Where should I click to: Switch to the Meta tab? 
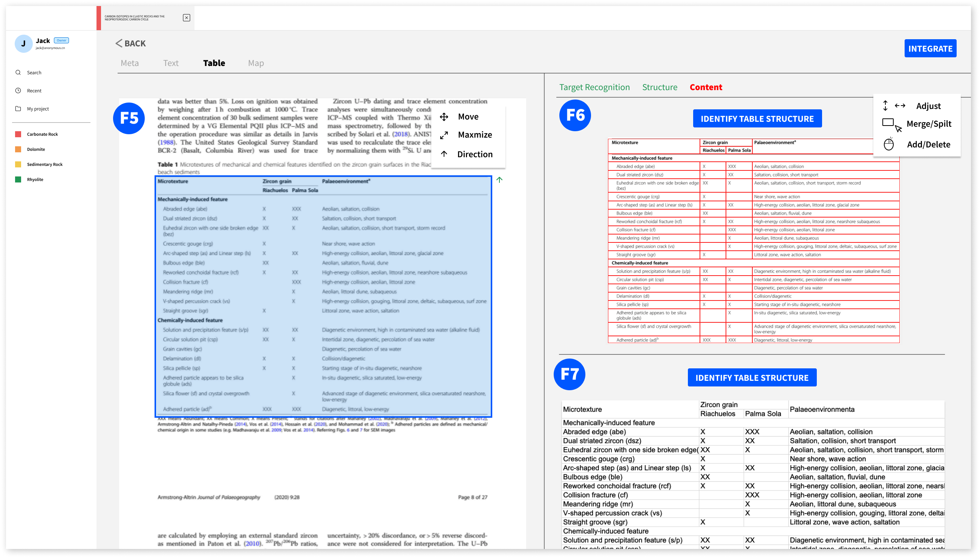130,63
